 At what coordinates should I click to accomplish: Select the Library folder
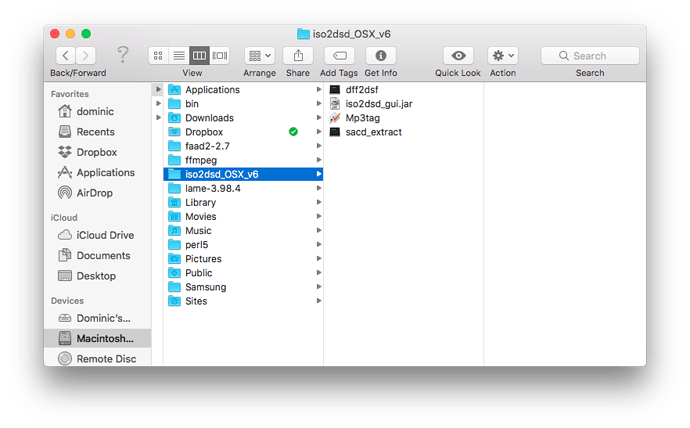point(243,202)
